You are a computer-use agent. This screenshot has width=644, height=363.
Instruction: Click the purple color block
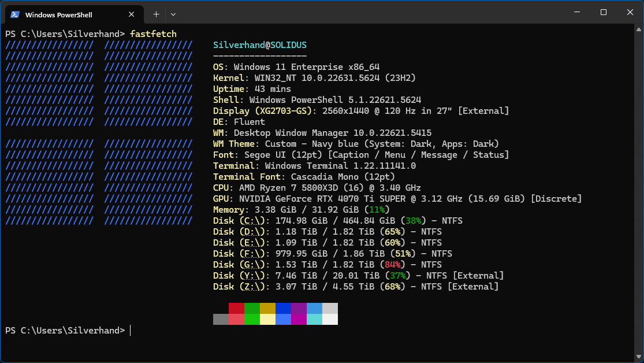point(299,308)
